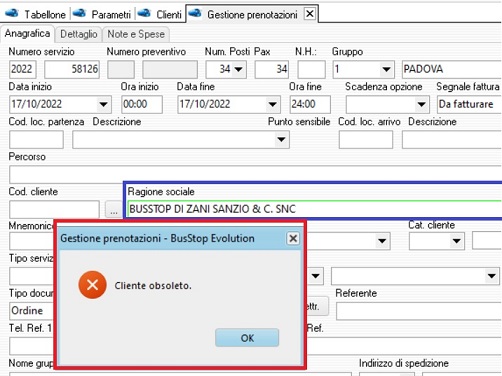502x376 pixels.
Task: Click the arrival Descrizione field
Action: tap(452, 139)
